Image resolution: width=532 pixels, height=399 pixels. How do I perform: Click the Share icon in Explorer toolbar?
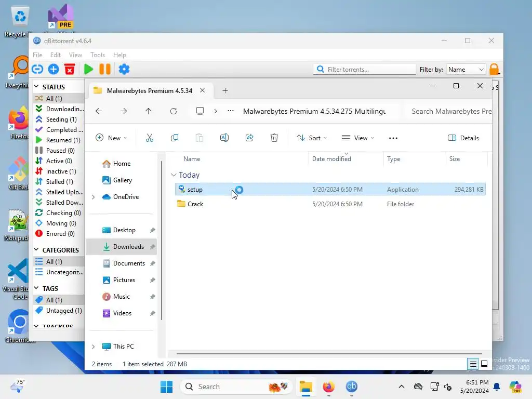click(249, 138)
